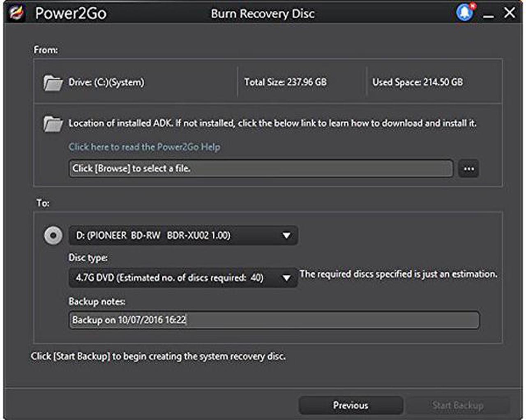
Task: Click the Backup notes text field
Action: pyautogui.click(x=274, y=320)
